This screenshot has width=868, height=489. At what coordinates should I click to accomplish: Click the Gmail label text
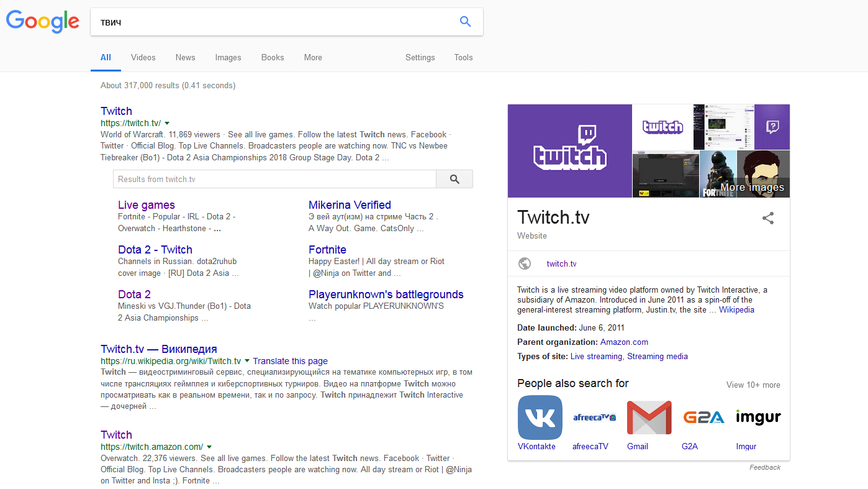(638, 446)
